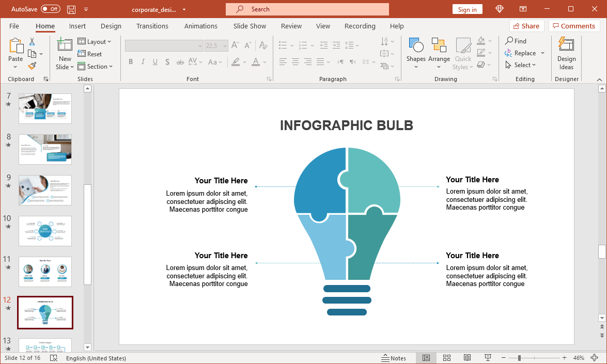Select the Italic formatting icon
Screen dimensions: 607x364
point(143,62)
